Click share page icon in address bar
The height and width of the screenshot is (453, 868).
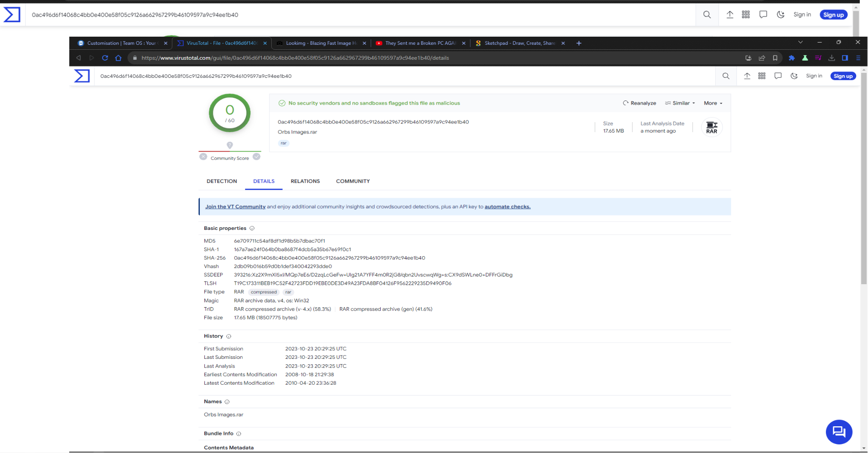tap(762, 58)
